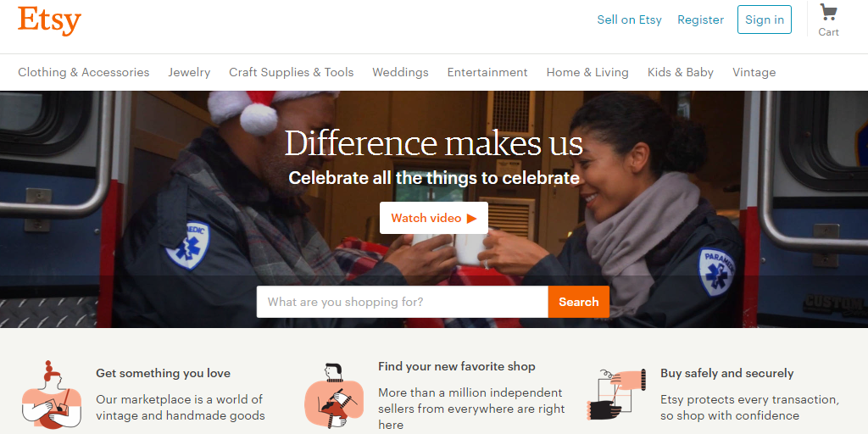Screen dimensions: 868x434
Task: Click the hands exchanging package illustration
Action: [616, 394]
